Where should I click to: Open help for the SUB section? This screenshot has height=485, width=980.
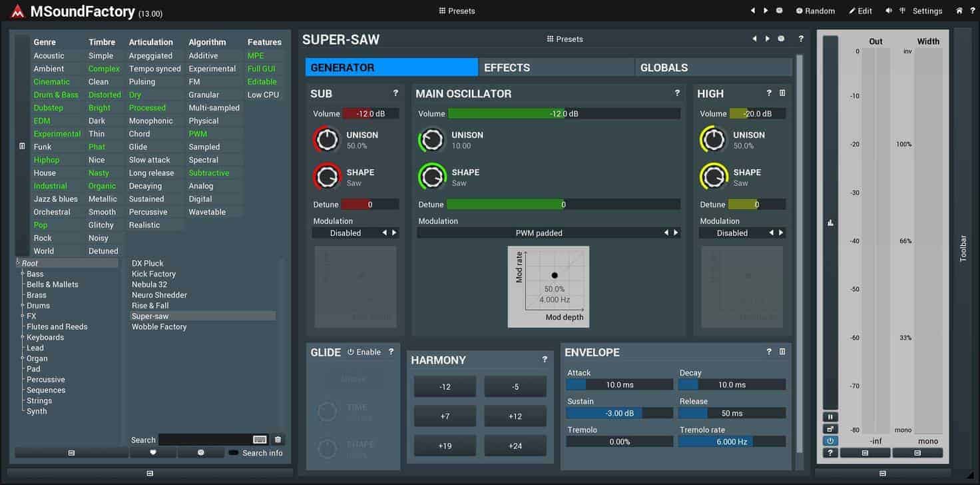[395, 93]
